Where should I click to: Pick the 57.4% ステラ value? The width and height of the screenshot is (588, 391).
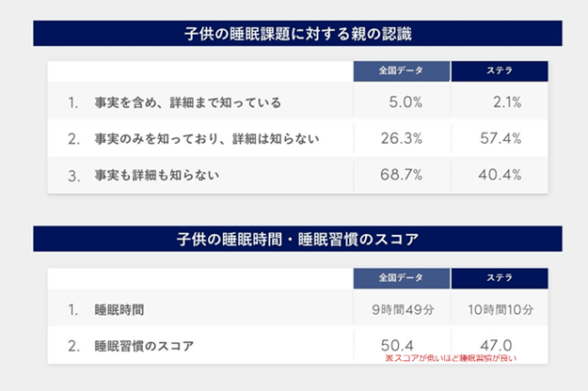[501, 139]
